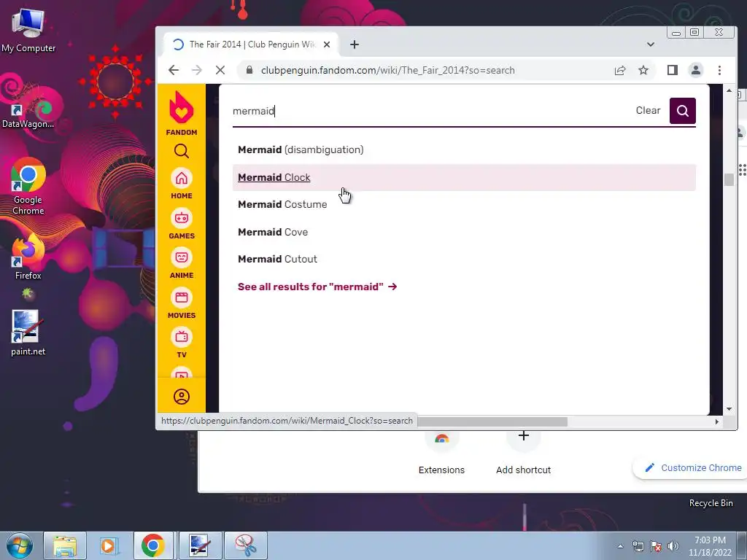Open network tray icon
747x560 pixels.
click(638, 546)
